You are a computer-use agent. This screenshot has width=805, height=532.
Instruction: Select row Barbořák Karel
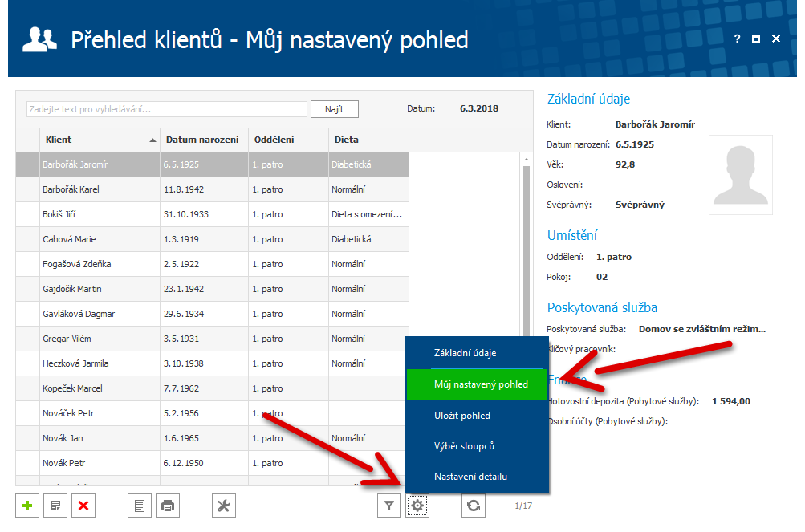pyautogui.click(x=212, y=189)
